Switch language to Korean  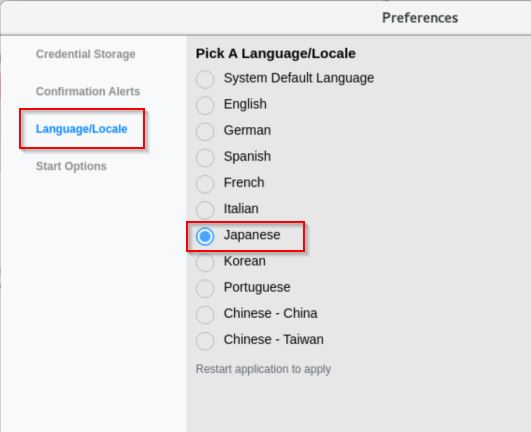point(205,262)
